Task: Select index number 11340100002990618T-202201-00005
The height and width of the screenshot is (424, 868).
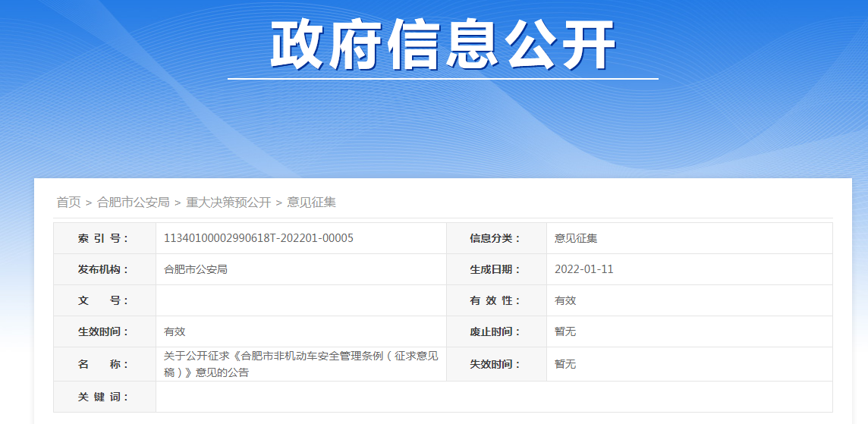Action: pos(259,239)
